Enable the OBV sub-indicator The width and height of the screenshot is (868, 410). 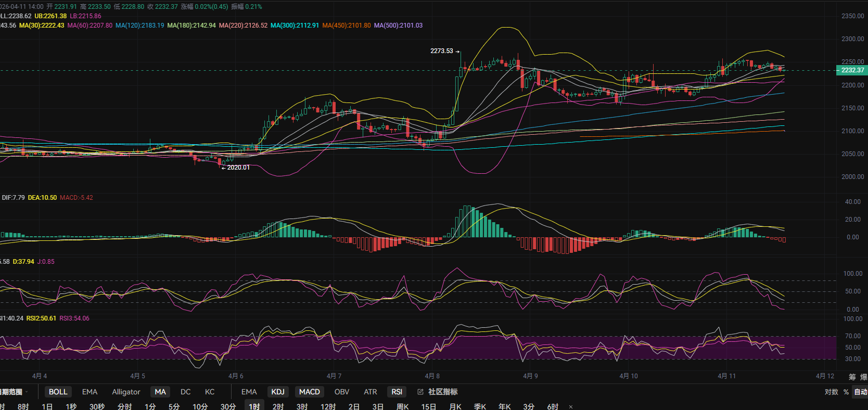(341, 392)
